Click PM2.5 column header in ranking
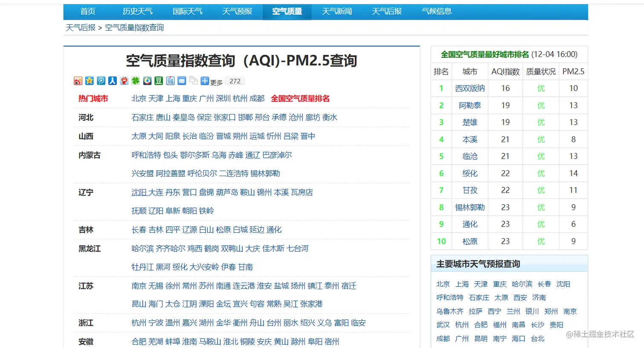The height and width of the screenshot is (348, 644). (573, 71)
